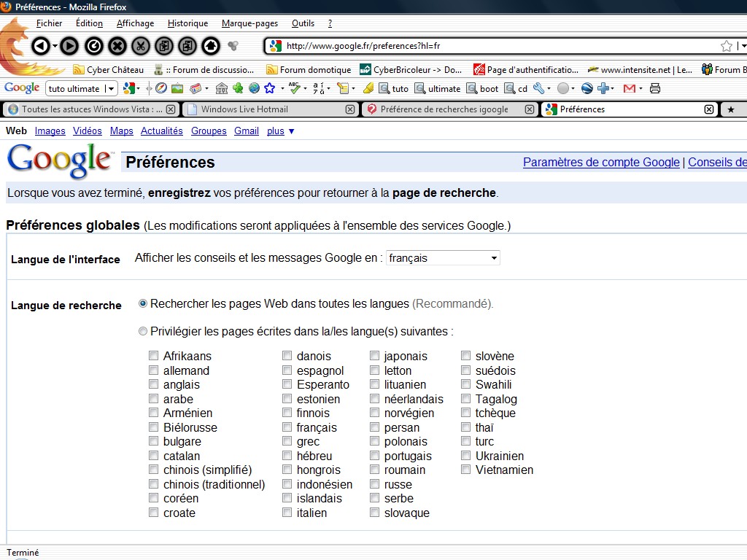Stop loading the page
747x560 pixels.
click(117, 46)
